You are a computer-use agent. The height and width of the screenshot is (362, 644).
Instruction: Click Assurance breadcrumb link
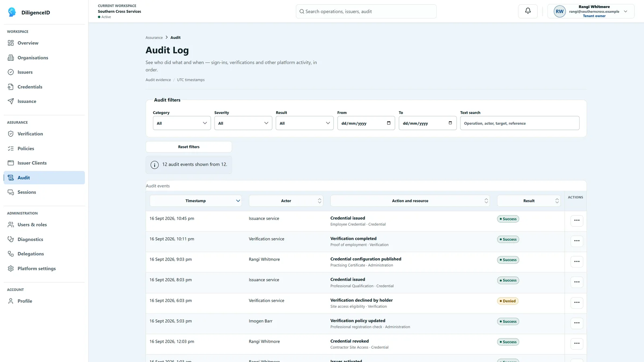click(x=154, y=37)
